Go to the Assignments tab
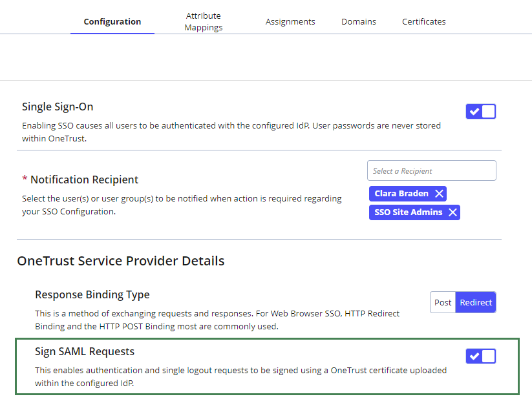The width and height of the screenshot is (532, 401). click(290, 22)
